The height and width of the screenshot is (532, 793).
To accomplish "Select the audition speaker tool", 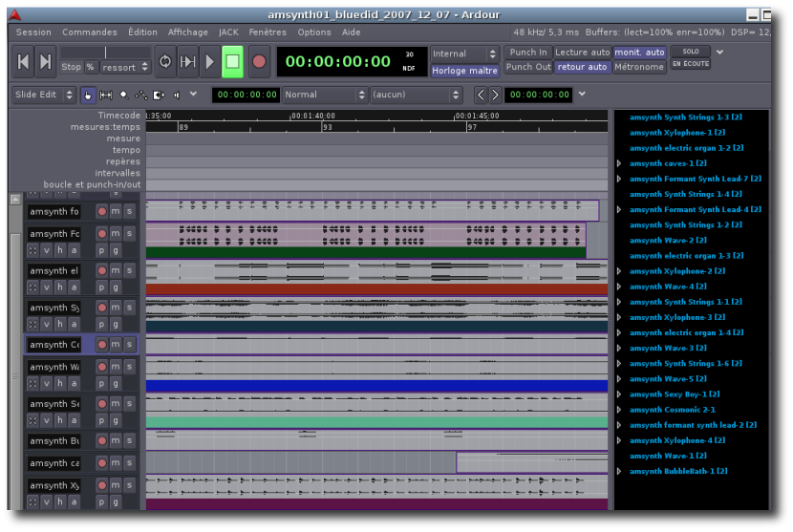I will click(x=176, y=95).
